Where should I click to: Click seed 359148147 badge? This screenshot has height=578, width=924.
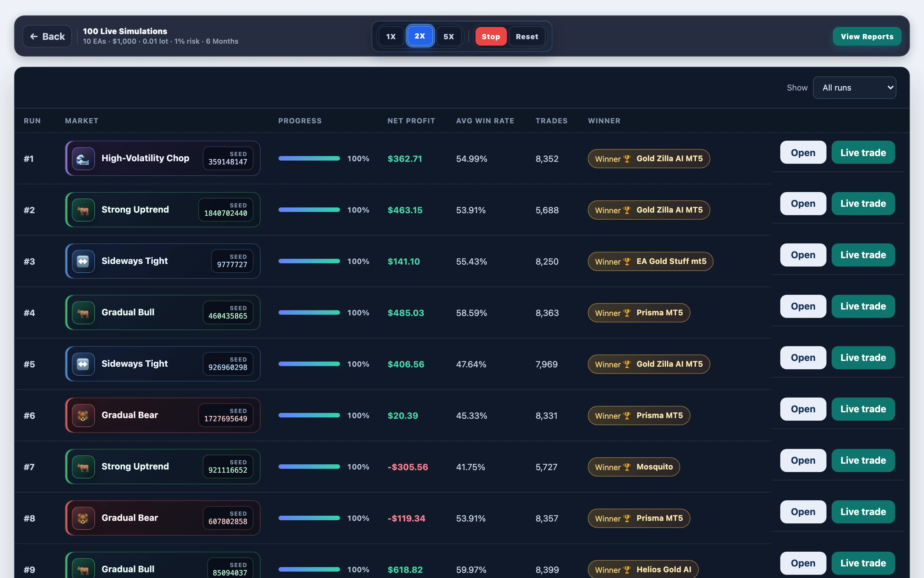(x=228, y=158)
